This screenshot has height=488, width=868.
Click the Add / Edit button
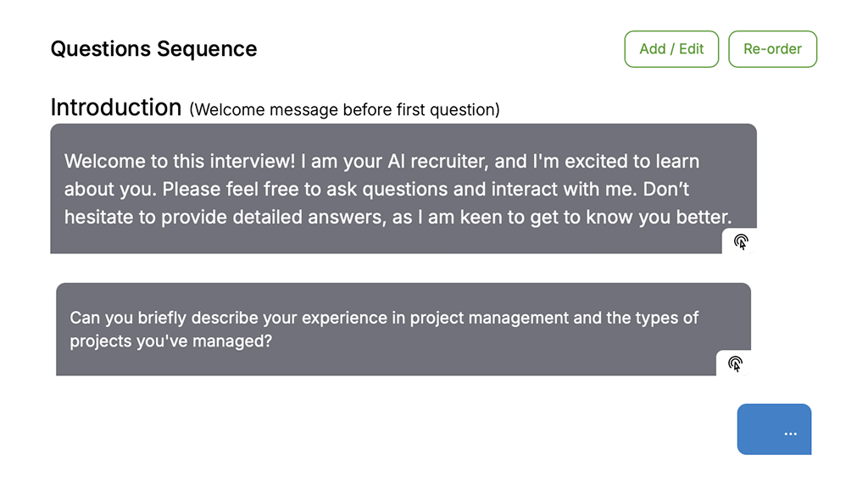(671, 49)
